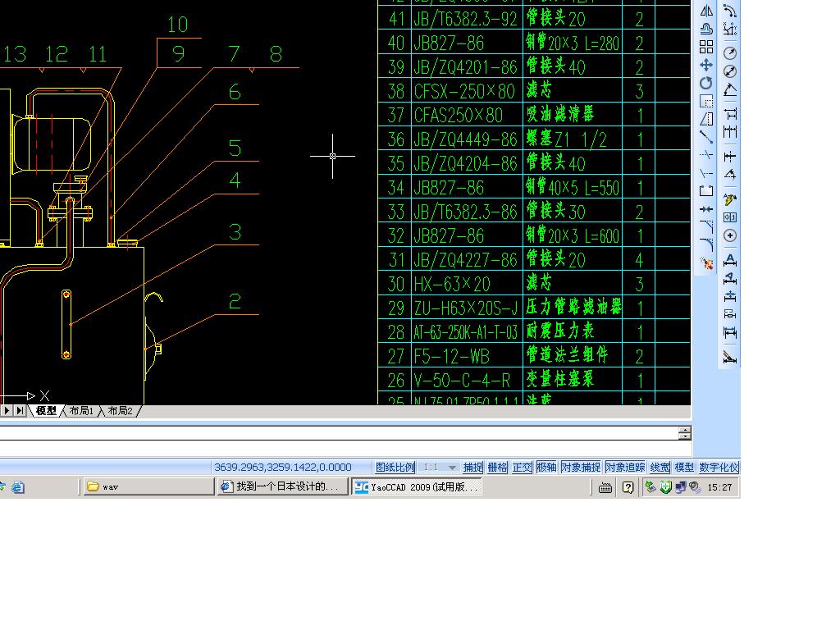This screenshot has width=840, height=630.
Task: Toggle 模型 model space button in status bar
Action: (x=684, y=467)
